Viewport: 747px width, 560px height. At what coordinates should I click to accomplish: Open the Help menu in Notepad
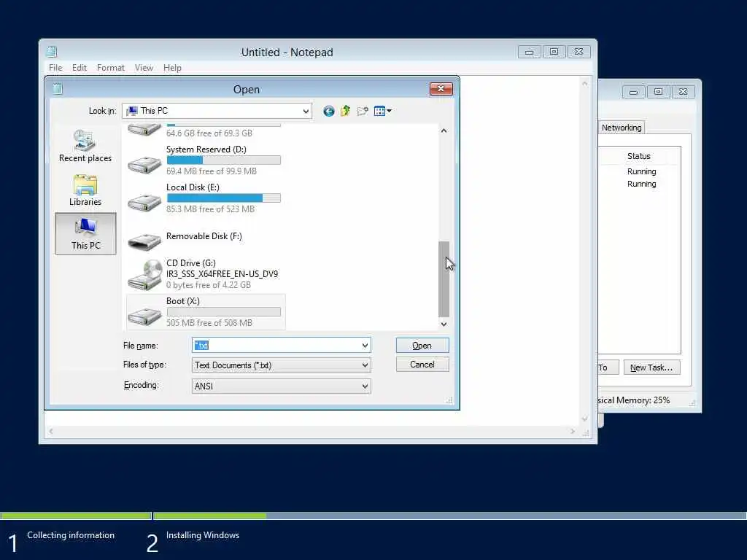pos(172,68)
